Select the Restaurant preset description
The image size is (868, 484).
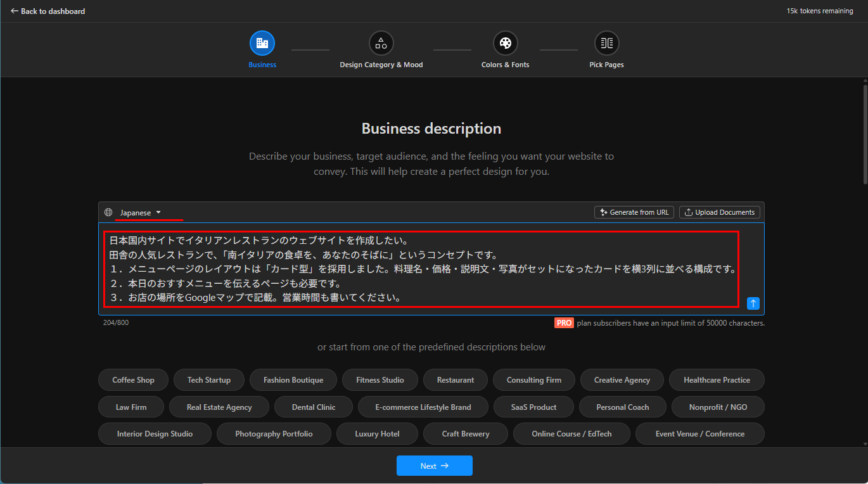tap(455, 379)
